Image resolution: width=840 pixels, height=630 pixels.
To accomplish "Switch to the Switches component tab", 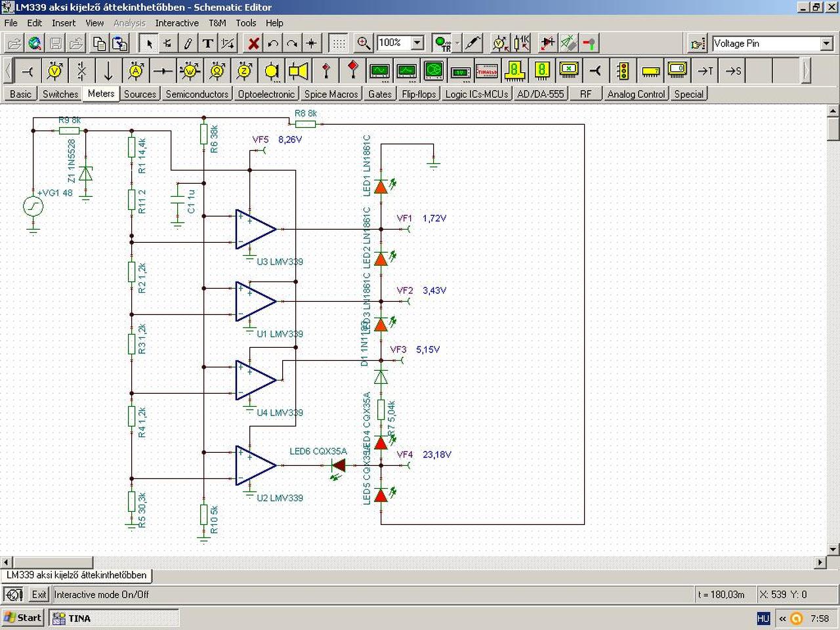I will point(60,94).
